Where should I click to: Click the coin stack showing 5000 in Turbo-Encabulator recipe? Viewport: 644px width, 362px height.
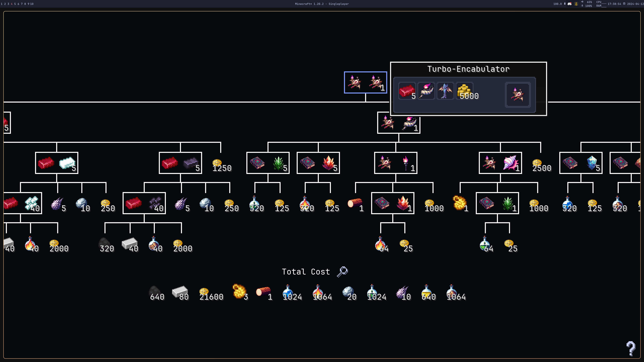(x=464, y=91)
